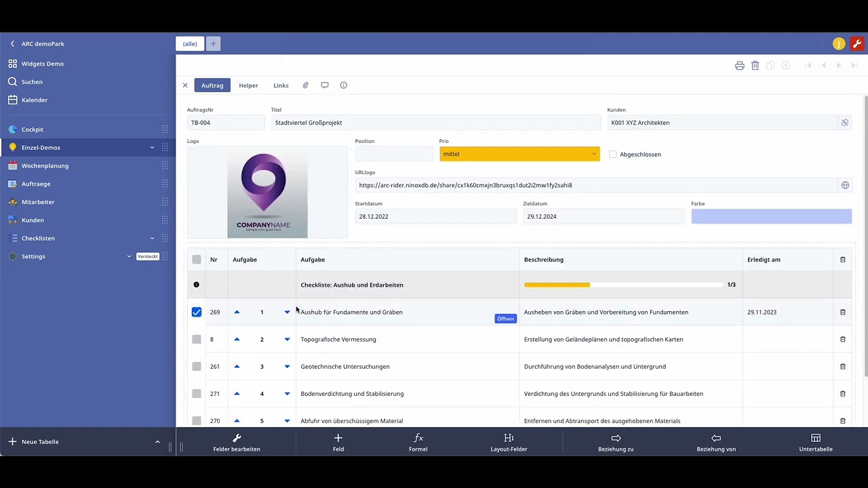Move Aushub für Fundamente task up
This screenshot has width=868, height=488.
pyautogui.click(x=237, y=312)
